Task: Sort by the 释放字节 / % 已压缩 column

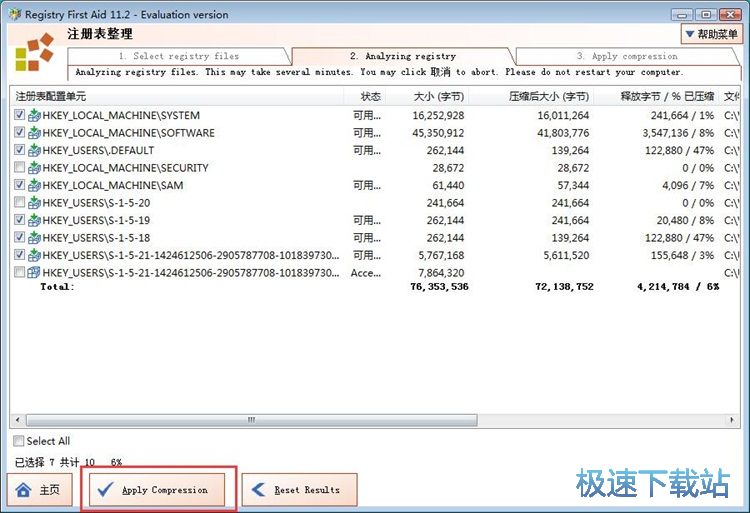Action: pyautogui.click(x=656, y=97)
